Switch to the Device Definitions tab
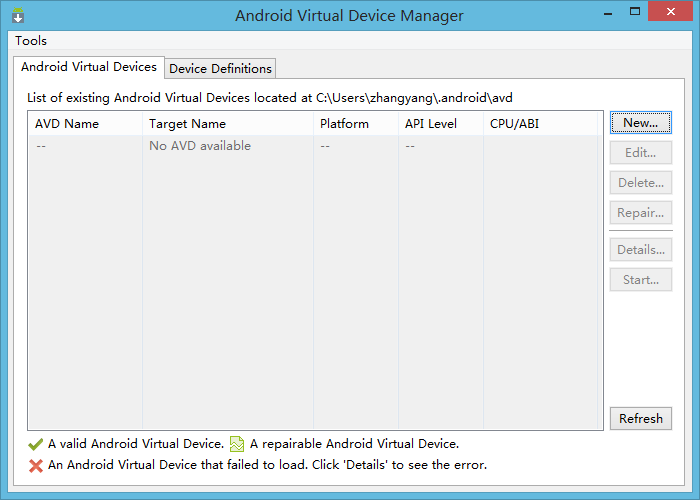 [x=220, y=68]
